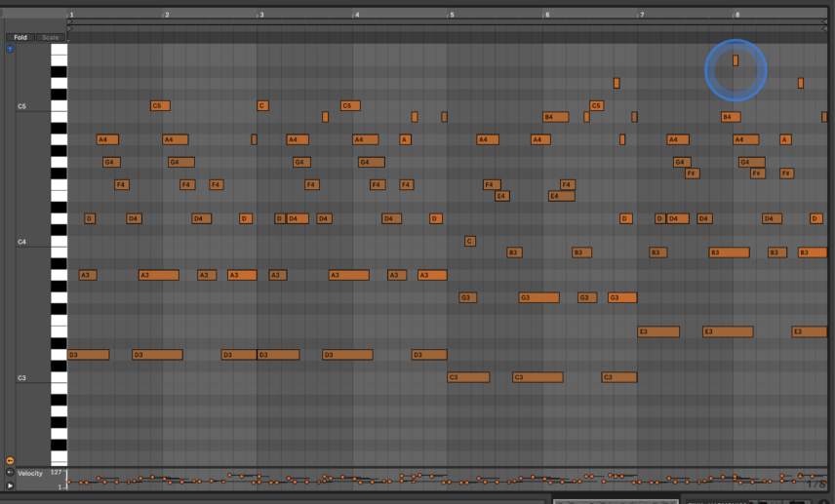Click bar 2 in the time ruler
The width and height of the screenshot is (835, 504).
167,15
